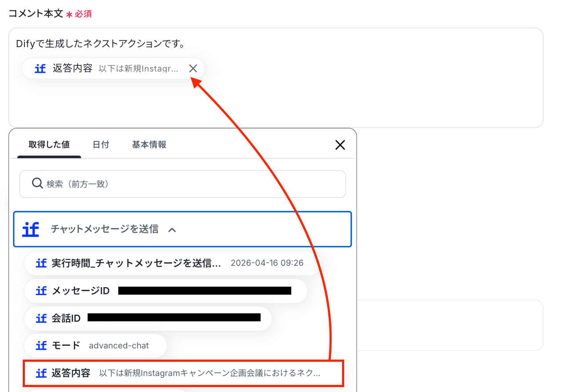Collapse the チャットメッセージを送信 section

182,229
